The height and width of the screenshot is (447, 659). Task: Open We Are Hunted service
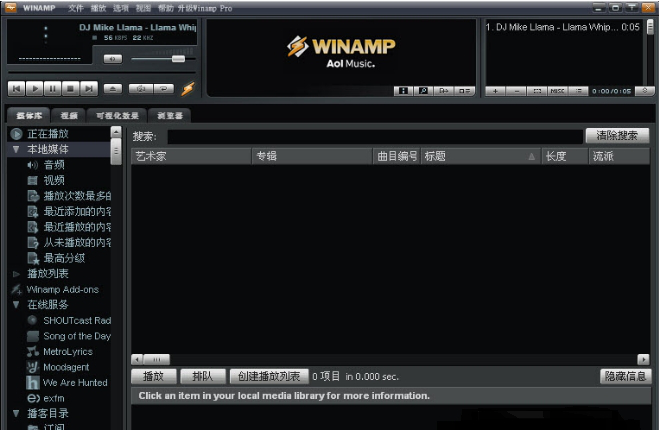tap(75, 383)
